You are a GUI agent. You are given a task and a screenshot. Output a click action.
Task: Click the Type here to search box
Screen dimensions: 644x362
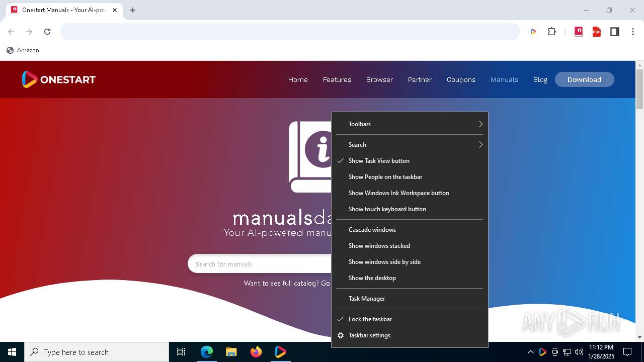97,352
